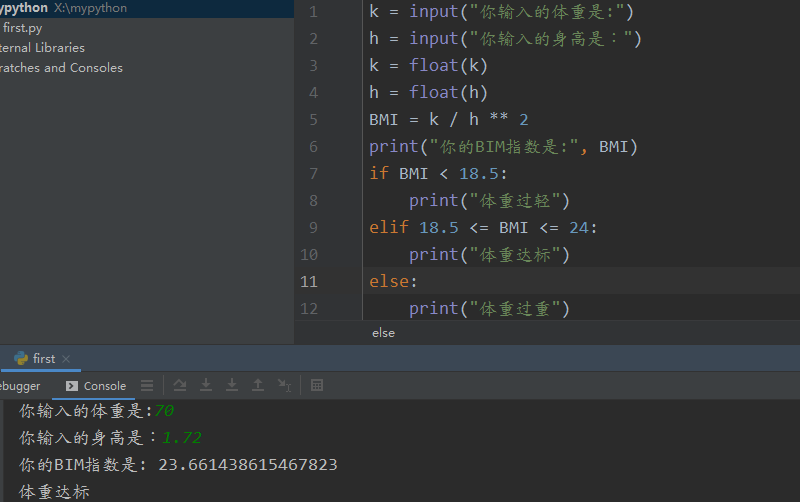Click the Step Into debugger icon
This screenshot has height=502, width=800.
pos(206,385)
